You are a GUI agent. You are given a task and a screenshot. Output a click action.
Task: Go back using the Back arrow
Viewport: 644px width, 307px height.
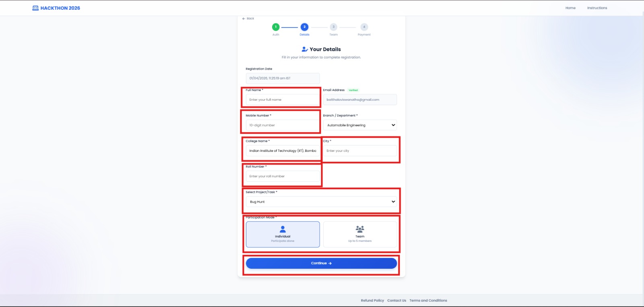click(248, 19)
